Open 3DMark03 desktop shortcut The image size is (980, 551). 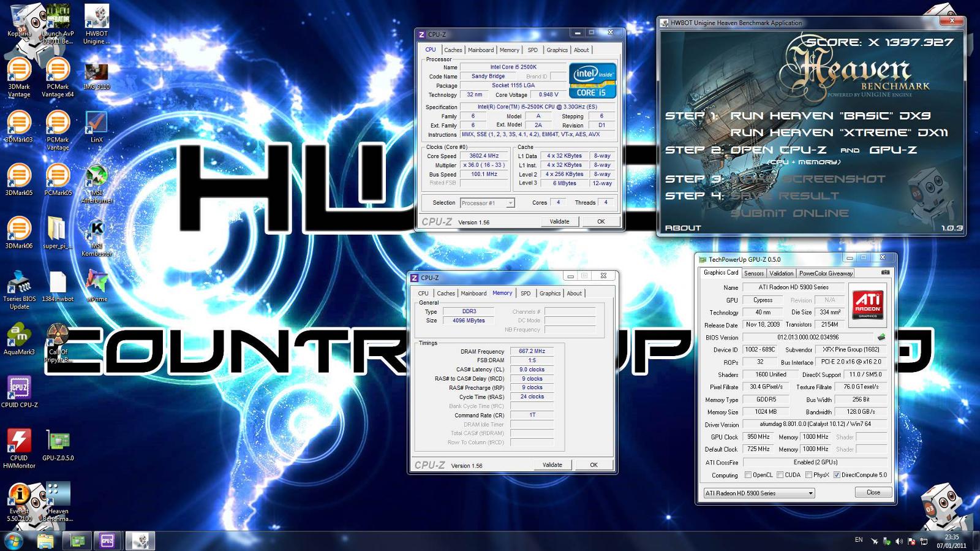point(19,127)
